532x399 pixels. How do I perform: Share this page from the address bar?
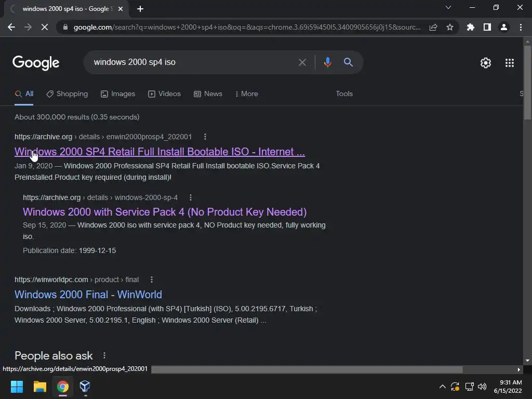(x=433, y=27)
